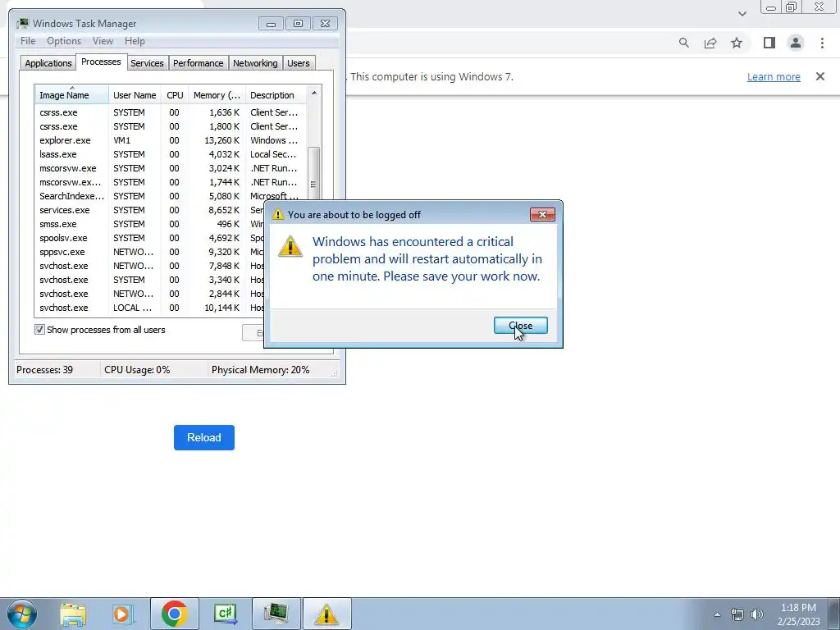The image size is (840, 630).
Task: Select the SearchIndexe... process row
Action: click(x=171, y=196)
